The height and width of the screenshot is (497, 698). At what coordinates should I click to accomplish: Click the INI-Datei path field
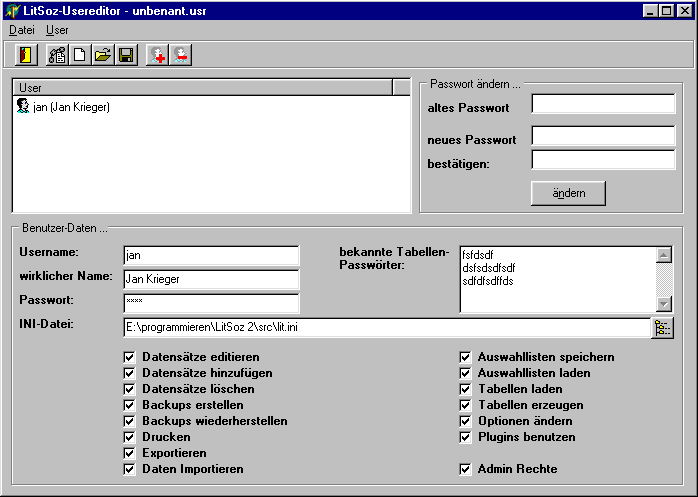click(x=387, y=328)
